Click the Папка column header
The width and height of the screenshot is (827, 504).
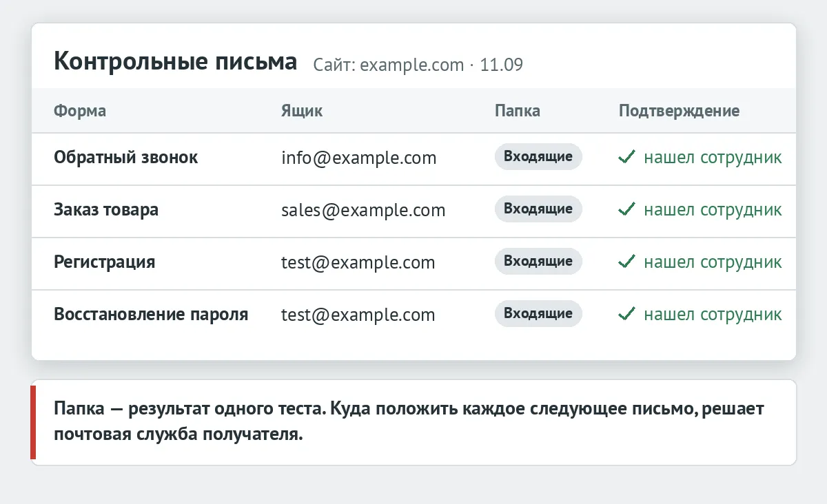(x=518, y=111)
